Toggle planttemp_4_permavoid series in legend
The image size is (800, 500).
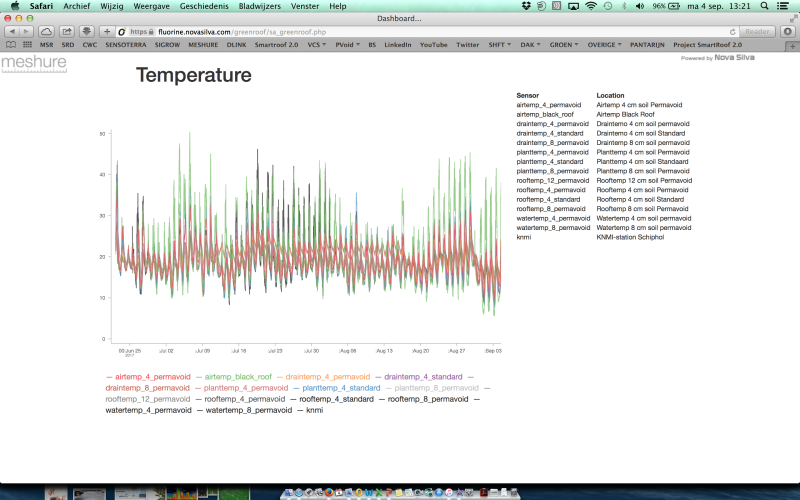(x=241, y=388)
